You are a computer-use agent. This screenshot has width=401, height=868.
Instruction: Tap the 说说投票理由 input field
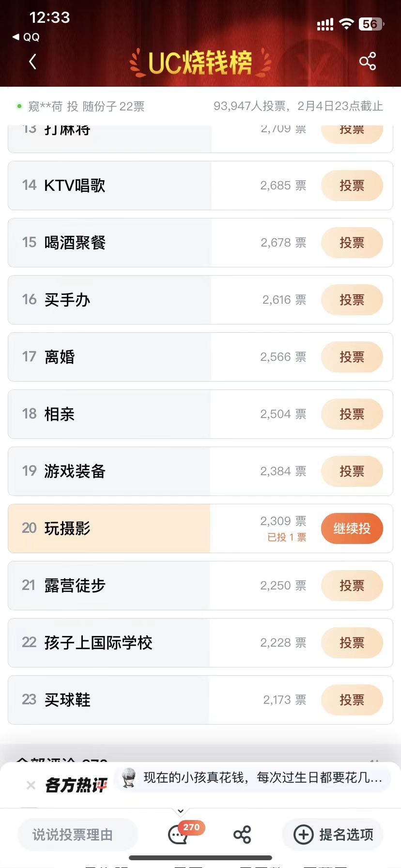pos(78,835)
